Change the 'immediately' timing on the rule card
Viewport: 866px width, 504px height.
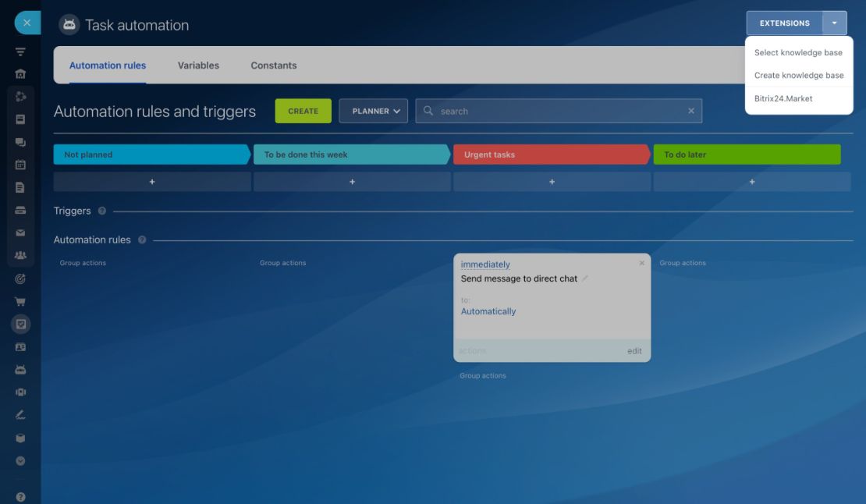click(485, 264)
